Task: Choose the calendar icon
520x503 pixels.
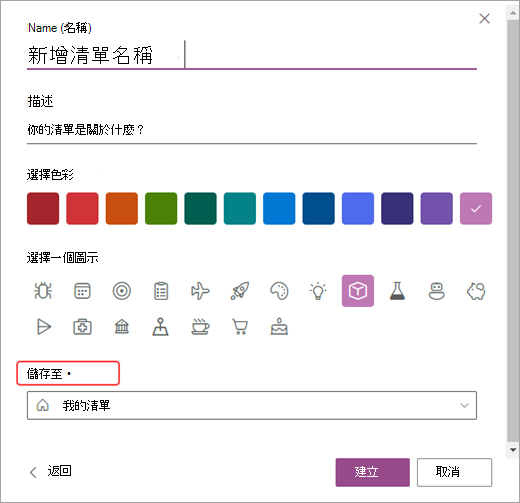Action: click(x=82, y=291)
